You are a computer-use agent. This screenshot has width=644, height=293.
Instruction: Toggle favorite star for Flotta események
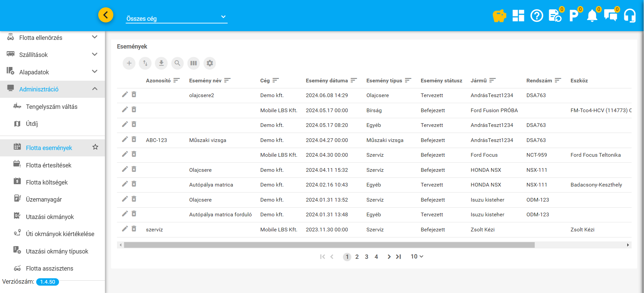coord(95,147)
